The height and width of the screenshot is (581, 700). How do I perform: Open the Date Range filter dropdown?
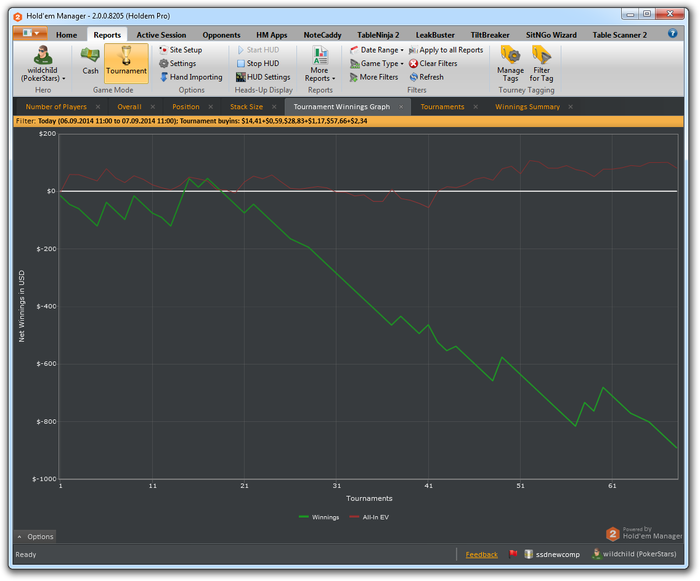coord(377,50)
